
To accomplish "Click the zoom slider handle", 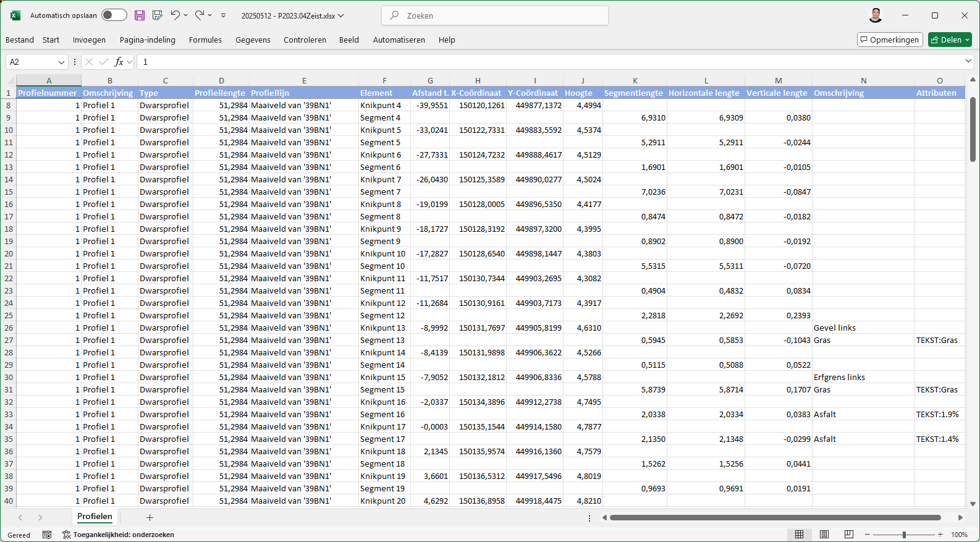I will (904, 535).
